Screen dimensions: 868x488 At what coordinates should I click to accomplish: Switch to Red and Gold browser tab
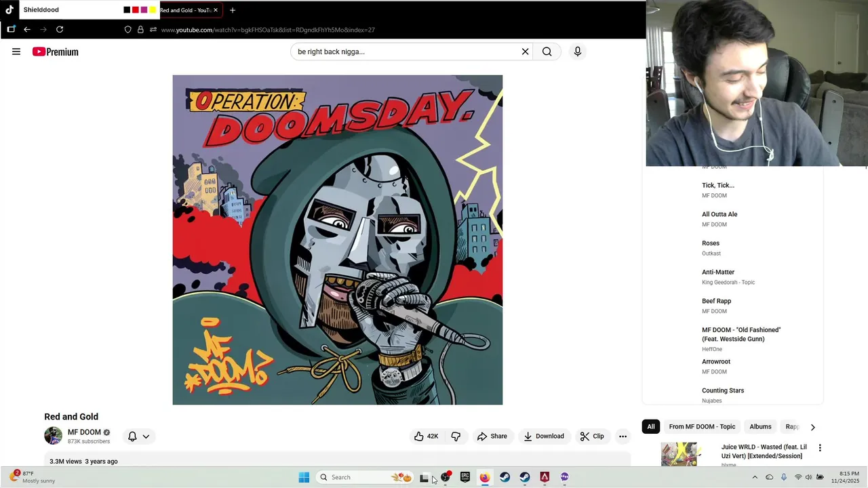pyautogui.click(x=185, y=10)
